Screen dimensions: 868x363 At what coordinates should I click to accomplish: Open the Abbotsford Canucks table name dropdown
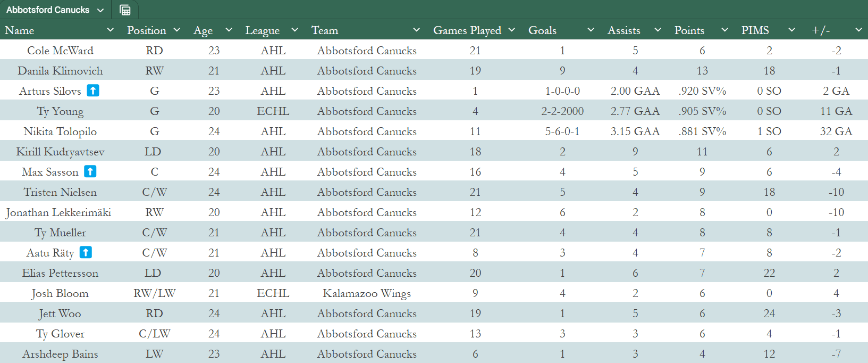100,10
